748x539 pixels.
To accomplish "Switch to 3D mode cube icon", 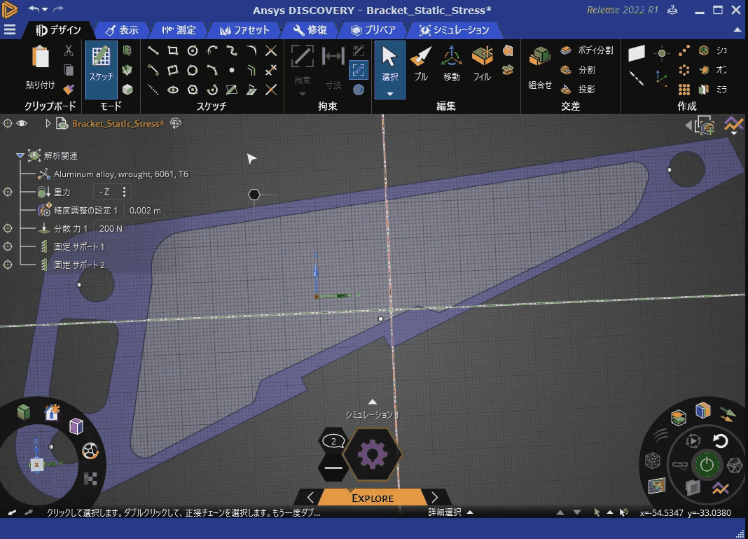I will pos(127,89).
